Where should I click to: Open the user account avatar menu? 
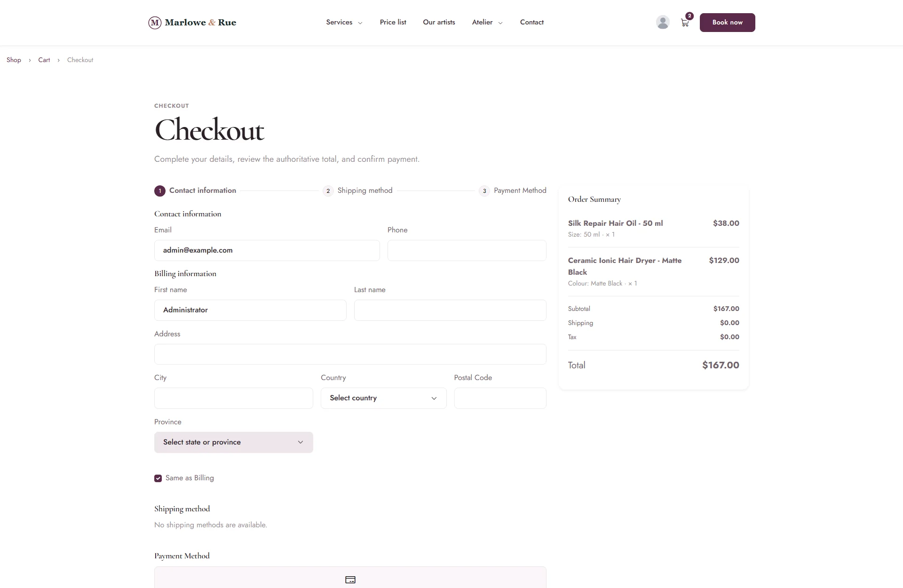pos(663,22)
